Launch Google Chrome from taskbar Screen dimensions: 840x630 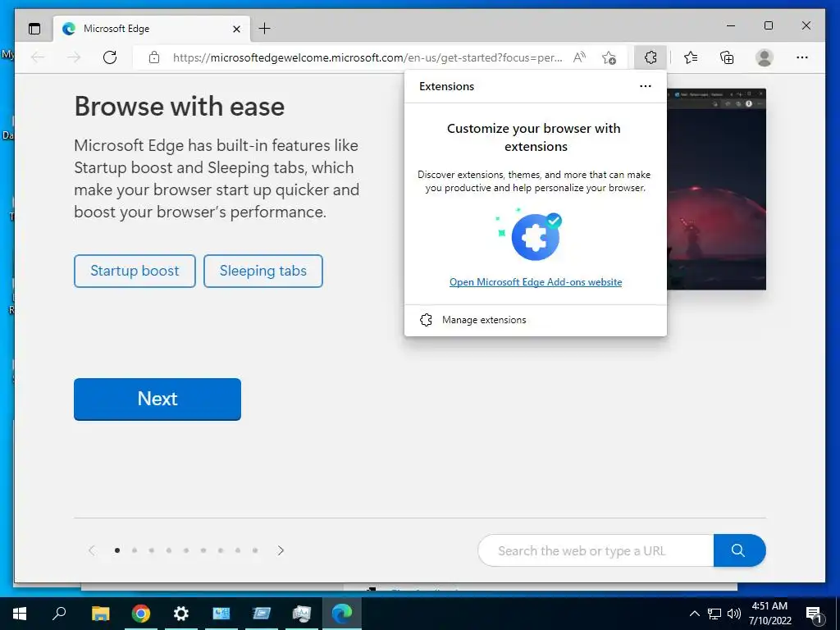click(141, 614)
